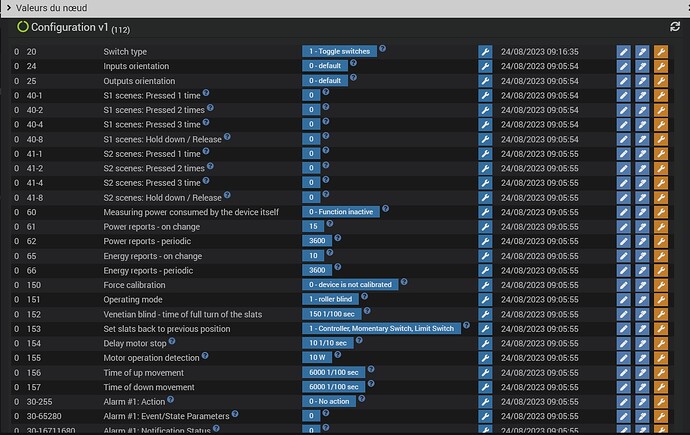Click brush icon for Motor operation detection row
Screen dimensions: 690x435
pos(642,358)
